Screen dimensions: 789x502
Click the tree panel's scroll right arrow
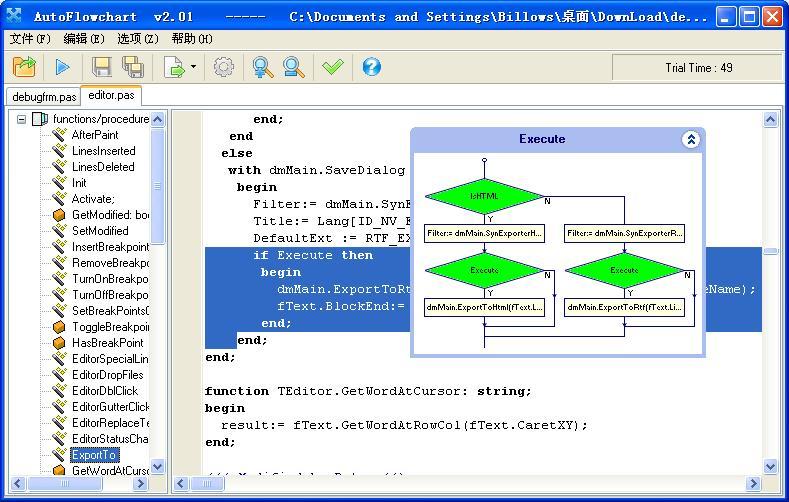[140, 484]
